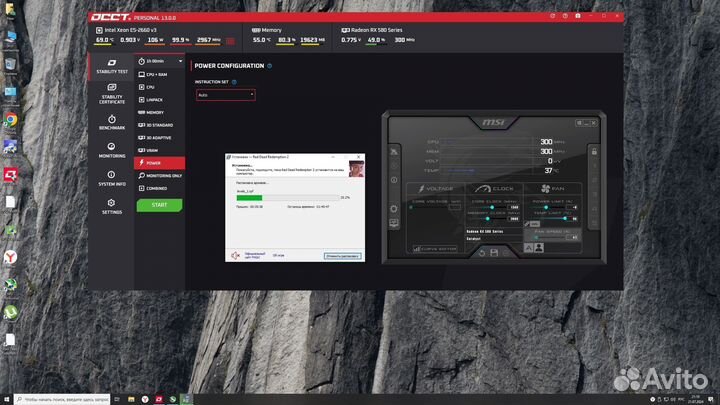This screenshot has width=720, height=405.
Task: Select the Power test
Action: 160,163
